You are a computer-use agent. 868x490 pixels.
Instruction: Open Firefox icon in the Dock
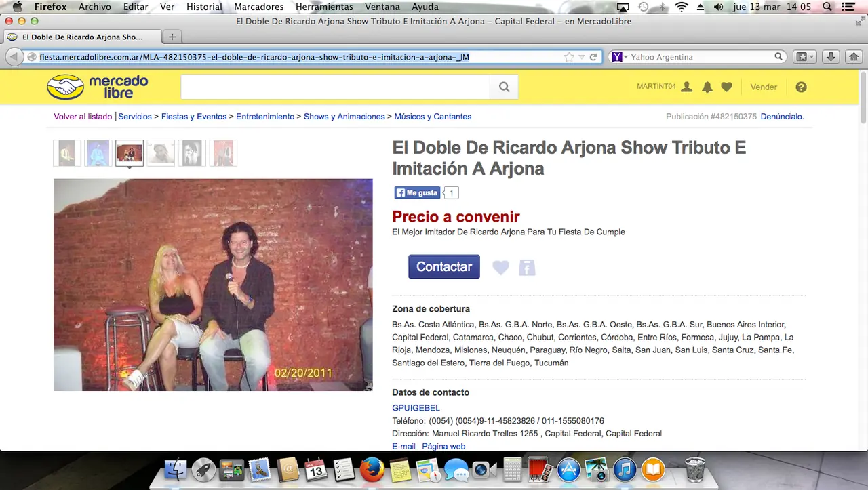372,469
